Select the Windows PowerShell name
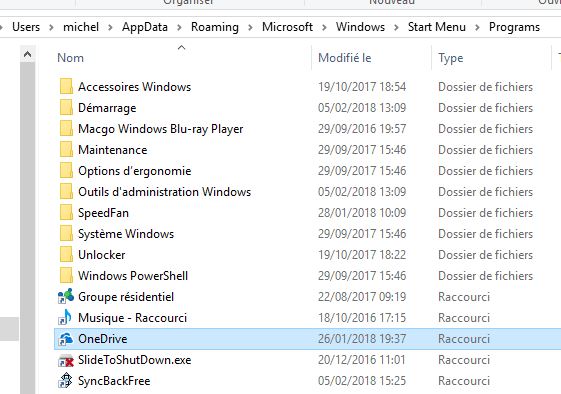The image size is (561, 394). coord(133,276)
